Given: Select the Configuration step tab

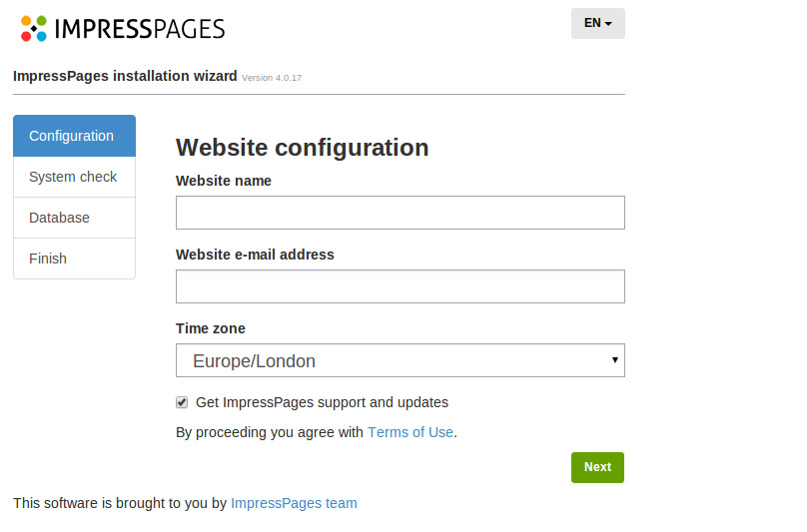Looking at the screenshot, I should (x=72, y=136).
